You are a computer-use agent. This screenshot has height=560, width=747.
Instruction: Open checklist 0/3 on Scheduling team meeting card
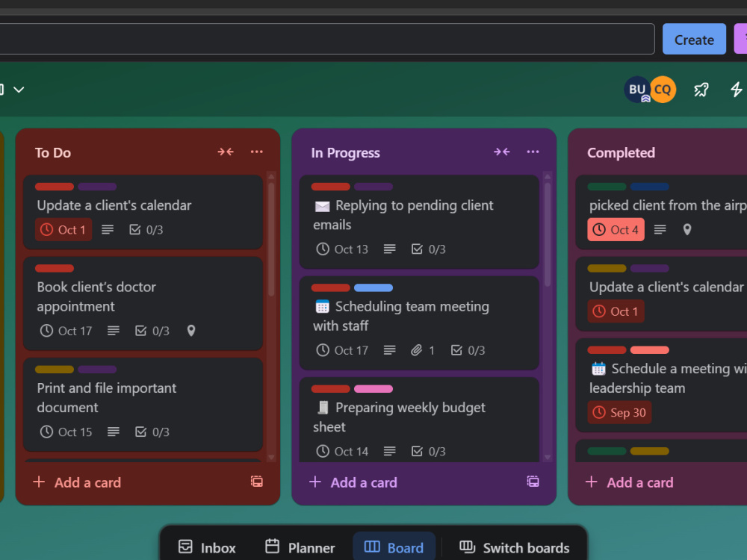click(468, 350)
